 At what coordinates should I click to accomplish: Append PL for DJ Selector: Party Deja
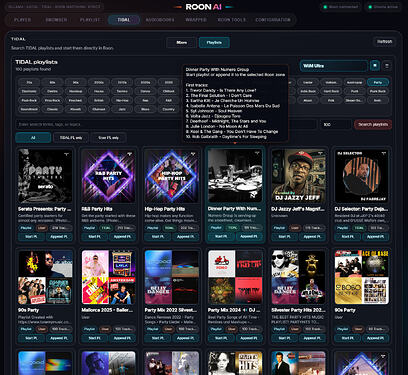click(x=376, y=236)
